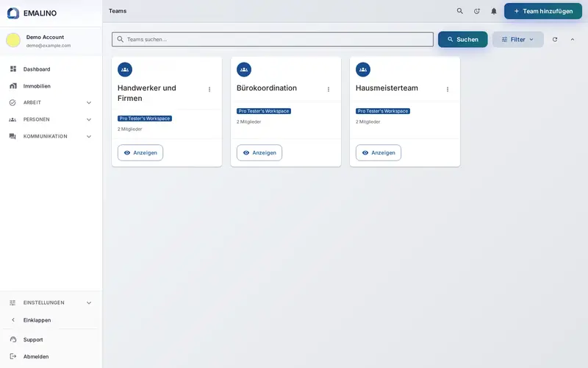The height and width of the screenshot is (368, 588).
Task: Click workspace tag on Hausmeisterteam card
Action: pos(383,111)
